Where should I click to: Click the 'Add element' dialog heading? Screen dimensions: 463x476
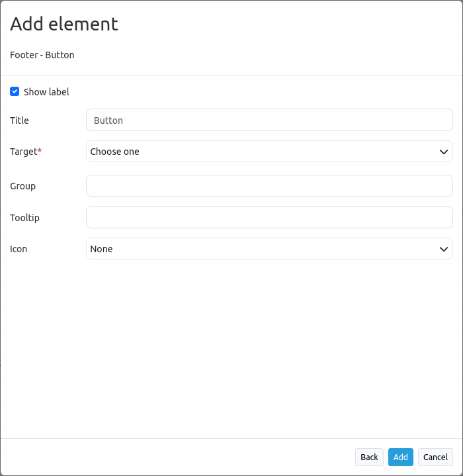[x=63, y=24]
